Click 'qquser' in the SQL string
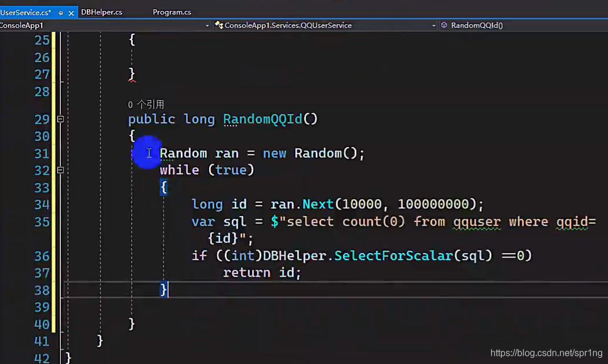 coord(477,222)
